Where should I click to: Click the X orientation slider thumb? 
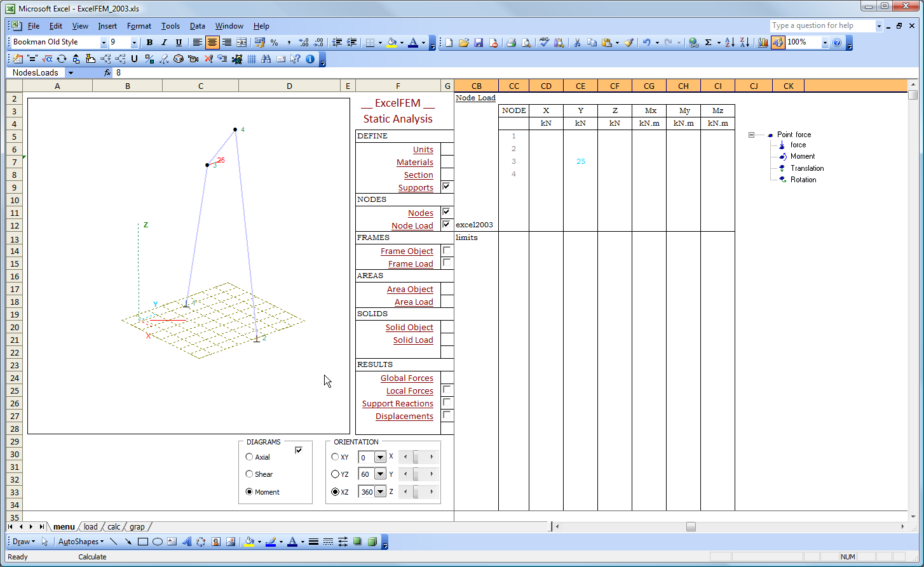416,457
